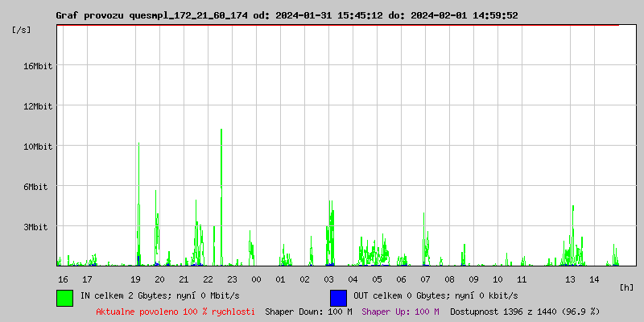The image size is (644, 322).
Task: Click the green IN legend swatch
Action: click(64, 297)
